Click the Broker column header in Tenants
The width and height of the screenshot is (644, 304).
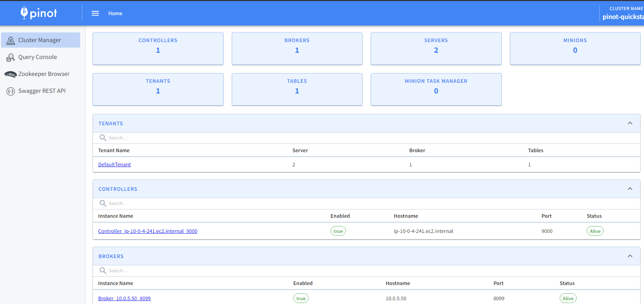coord(417,150)
